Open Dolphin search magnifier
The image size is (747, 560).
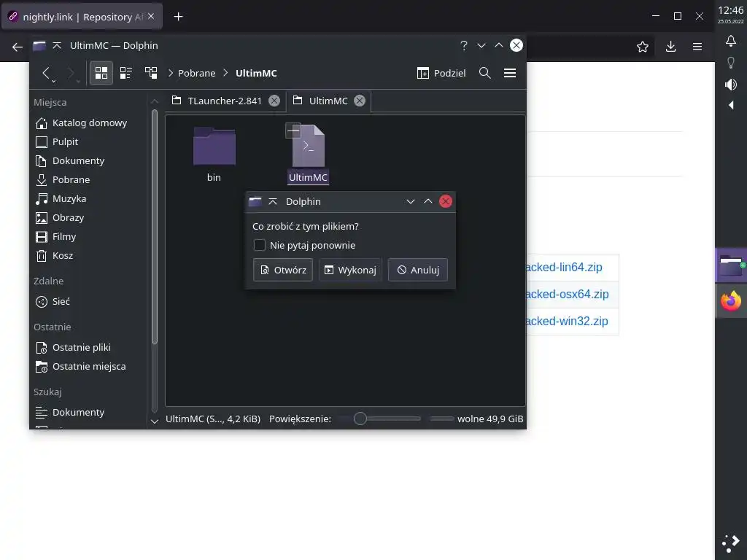point(484,73)
